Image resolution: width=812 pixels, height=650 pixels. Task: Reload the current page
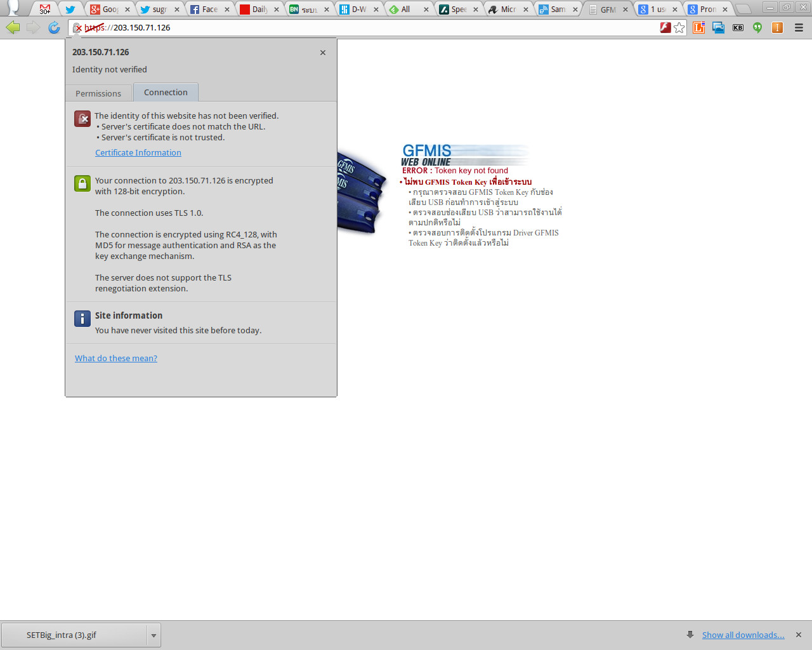pyautogui.click(x=54, y=27)
